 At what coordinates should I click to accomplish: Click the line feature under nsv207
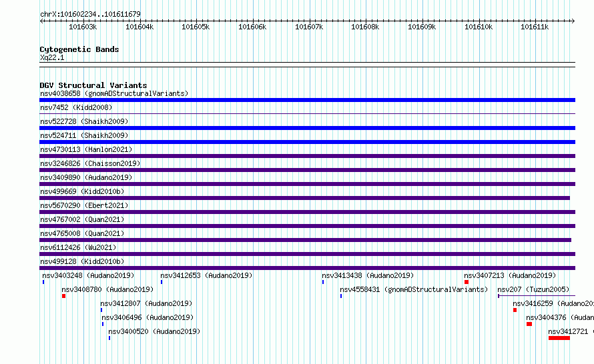coord(537,296)
